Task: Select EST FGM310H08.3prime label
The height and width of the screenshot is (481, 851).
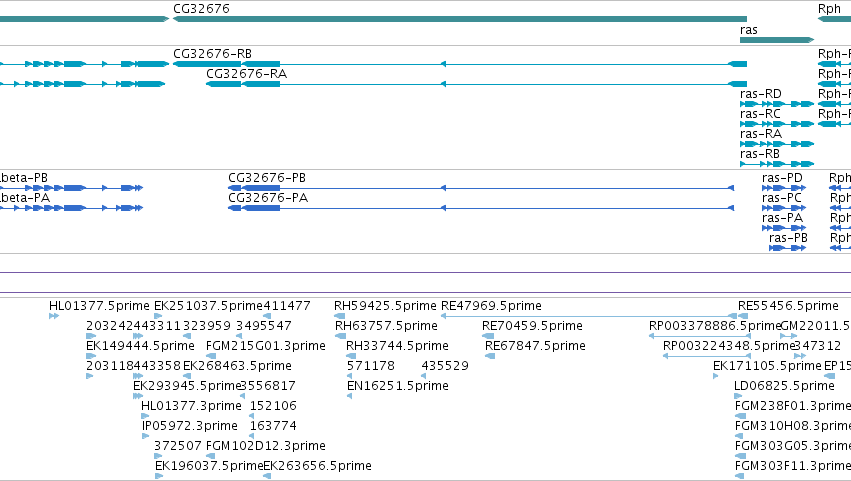Action: click(x=793, y=427)
